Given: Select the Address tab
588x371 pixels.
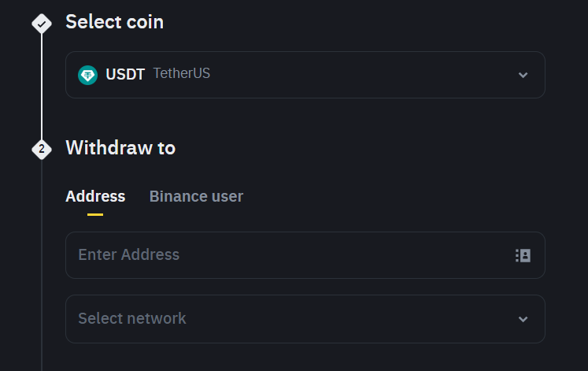Looking at the screenshot, I should pyautogui.click(x=95, y=197).
